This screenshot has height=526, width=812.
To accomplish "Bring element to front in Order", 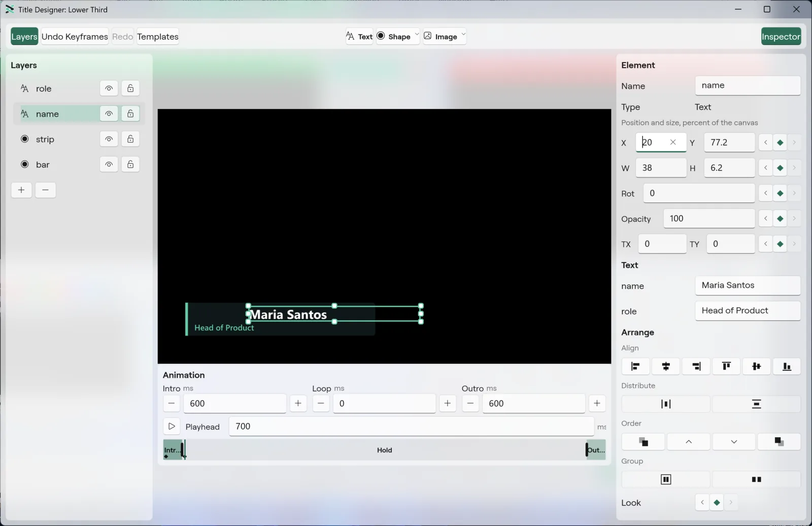I will click(x=643, y=442).
